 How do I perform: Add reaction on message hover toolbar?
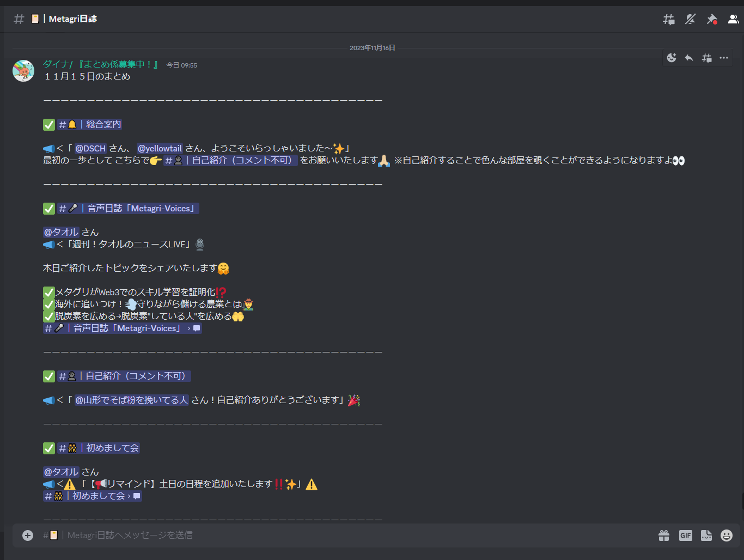(x=672, y=58)
